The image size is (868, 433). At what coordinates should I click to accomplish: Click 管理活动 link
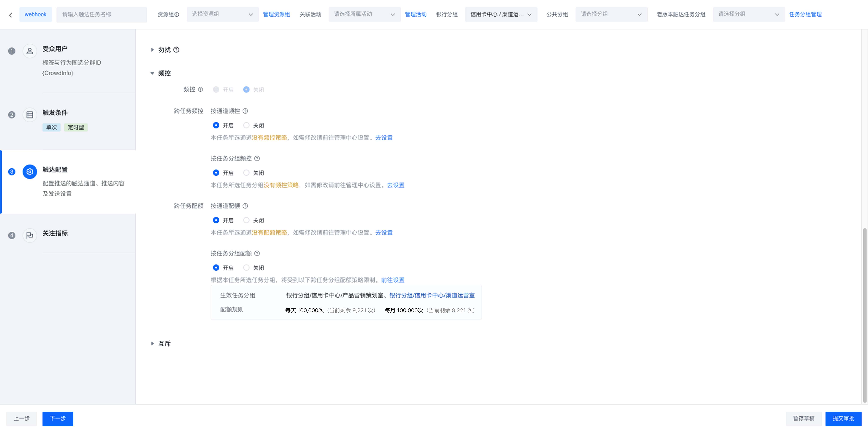tap(415, 14)
